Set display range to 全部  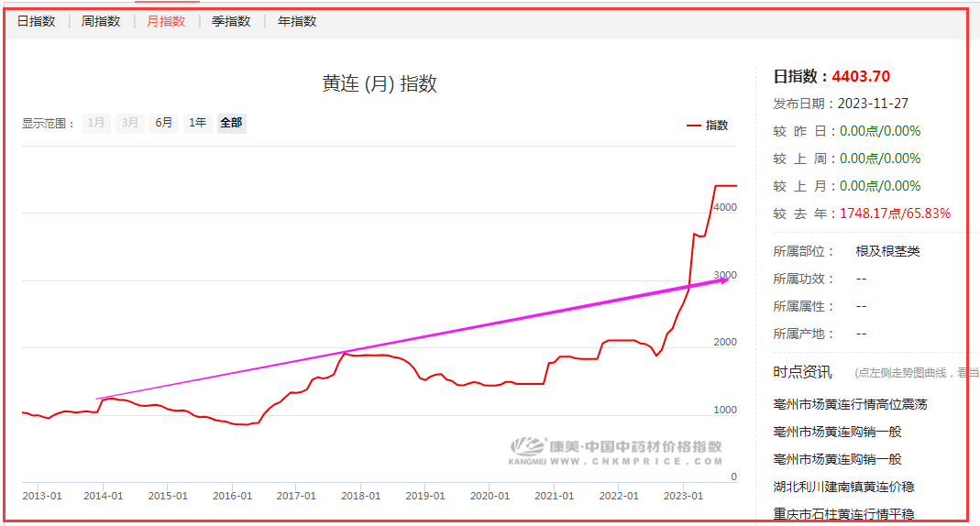coord(231,123)
